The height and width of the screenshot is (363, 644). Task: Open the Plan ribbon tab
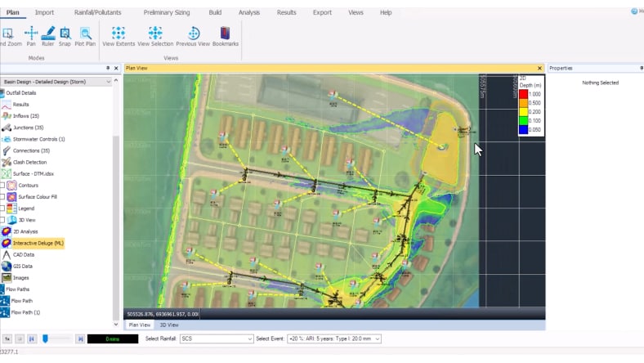[x=13, y=12]
